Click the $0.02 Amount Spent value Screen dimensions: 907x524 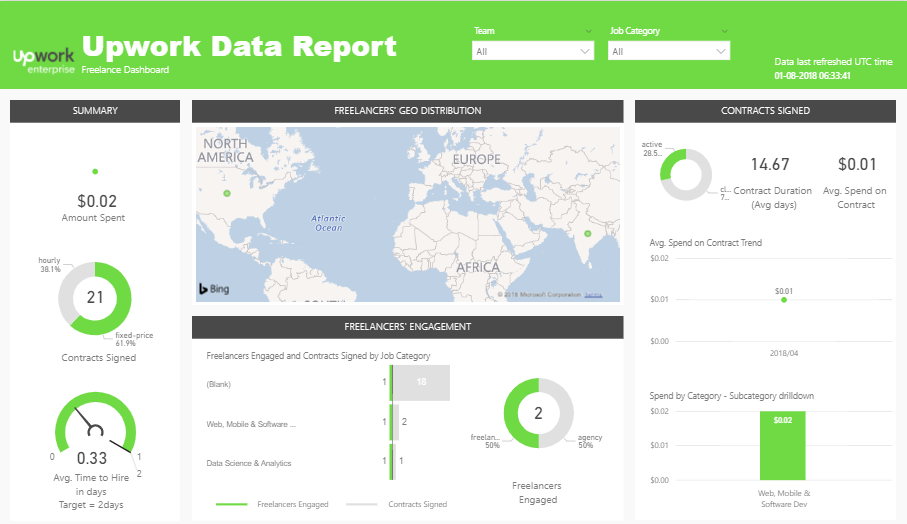coord(97,201)
